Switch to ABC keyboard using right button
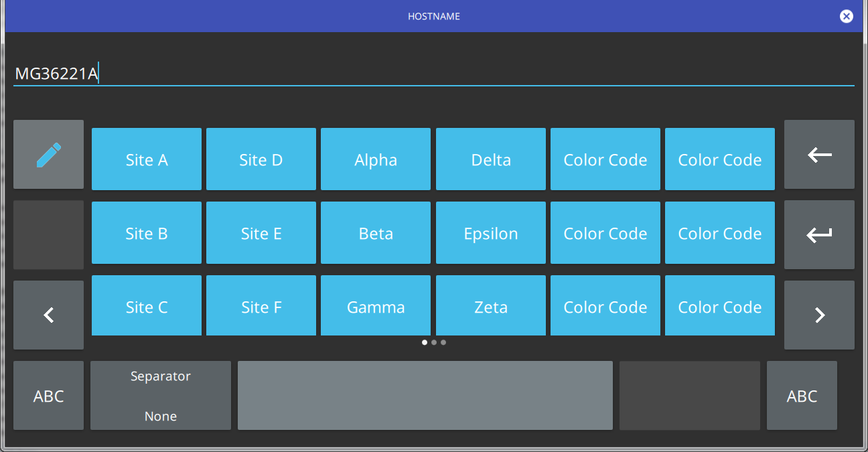868x452 pixels. 802,396
